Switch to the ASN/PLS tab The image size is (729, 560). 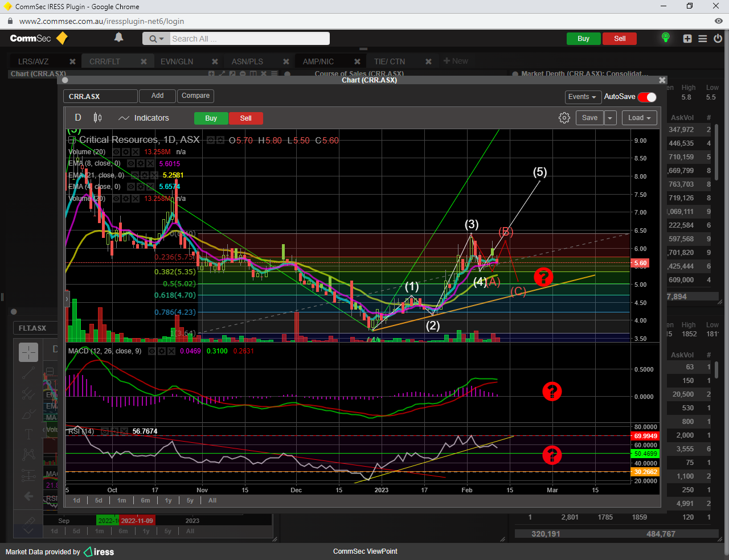(x=247, y=61)
